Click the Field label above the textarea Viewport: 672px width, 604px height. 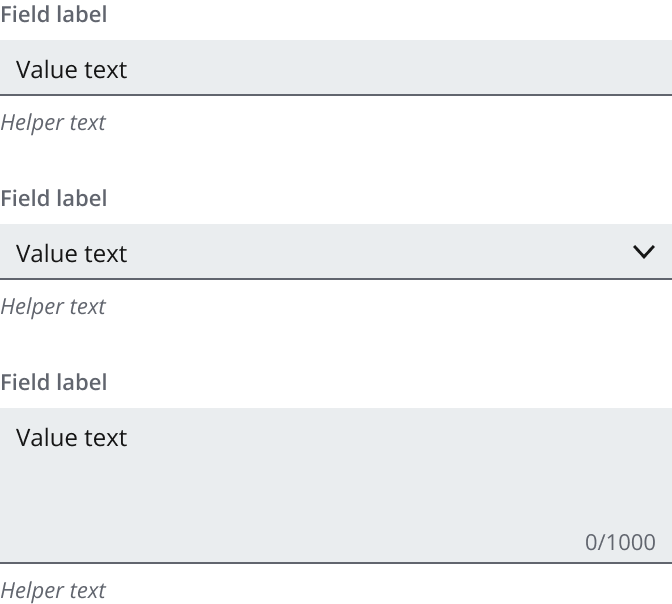[54, 383]
